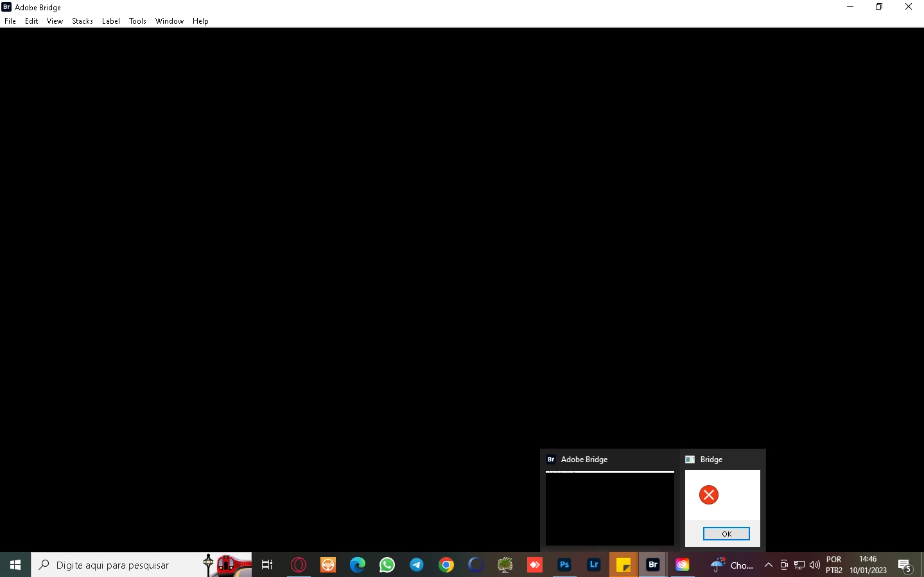Minimize the Adobe Bridge window
Screen dimensions: 924x577
coord(850,7)
